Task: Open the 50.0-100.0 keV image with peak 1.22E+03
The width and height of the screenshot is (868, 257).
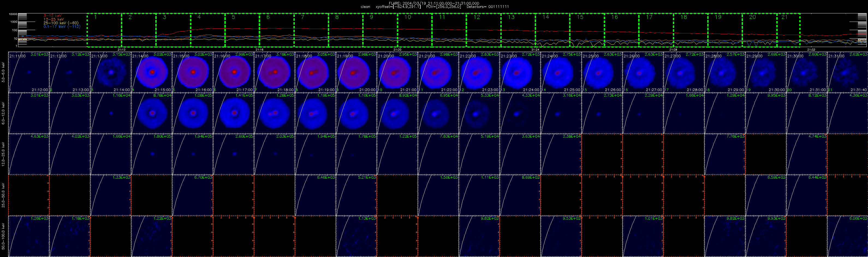Action: 152,236
